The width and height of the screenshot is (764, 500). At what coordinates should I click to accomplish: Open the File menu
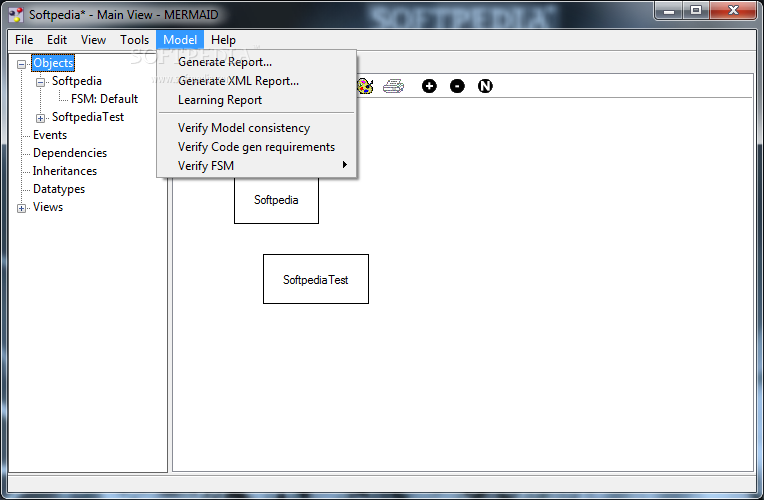(24, 40)
